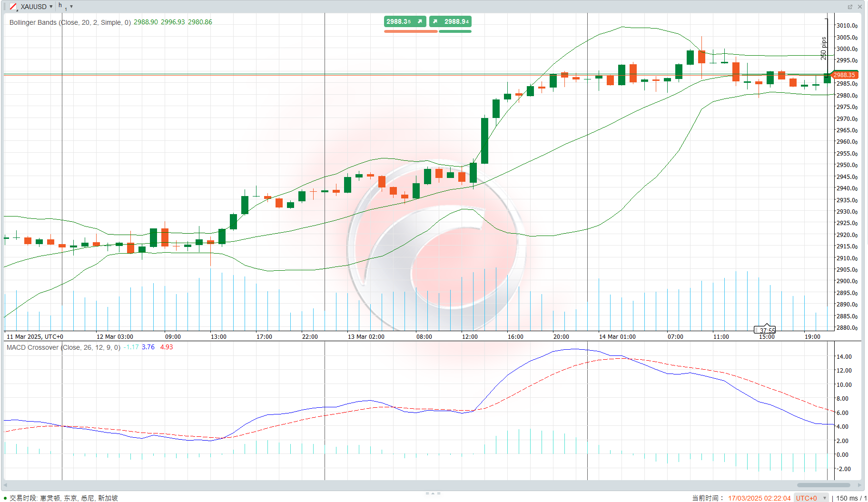Click the MACD value 4.93
The height and width of the screenshot is (502, 868).
(x=167, y=347)
